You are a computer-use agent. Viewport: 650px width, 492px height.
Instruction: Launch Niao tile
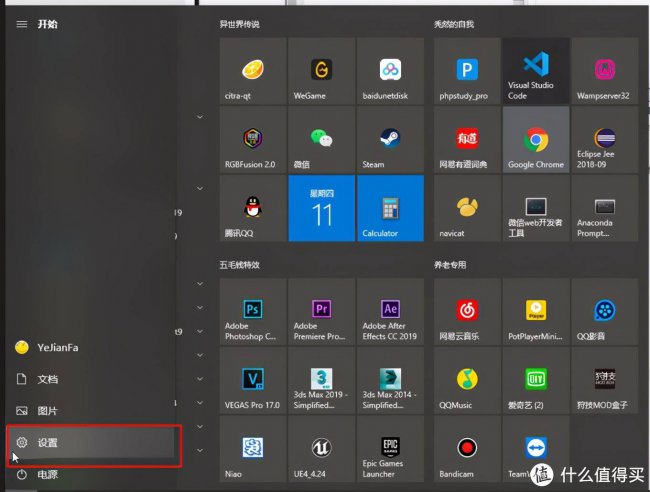click(253, 449)
